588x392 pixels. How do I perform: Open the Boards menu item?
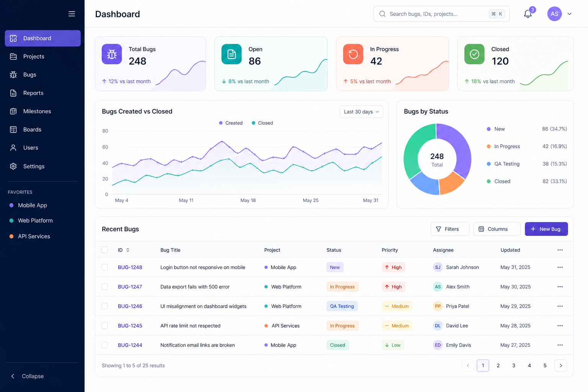coord(42,129)
